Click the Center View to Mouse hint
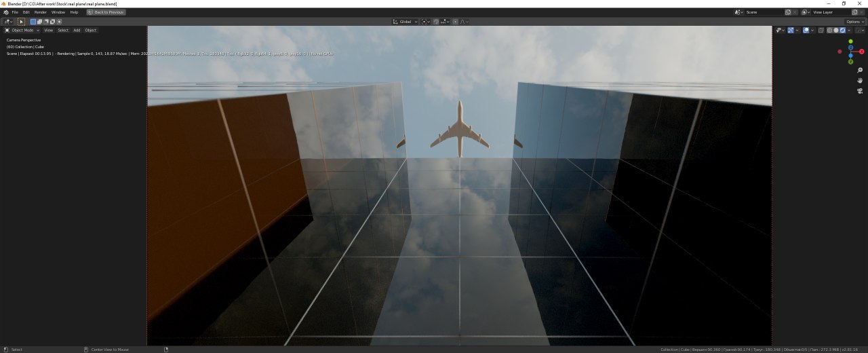This screenshot has height=353, width=868. (x=110, y=350)
